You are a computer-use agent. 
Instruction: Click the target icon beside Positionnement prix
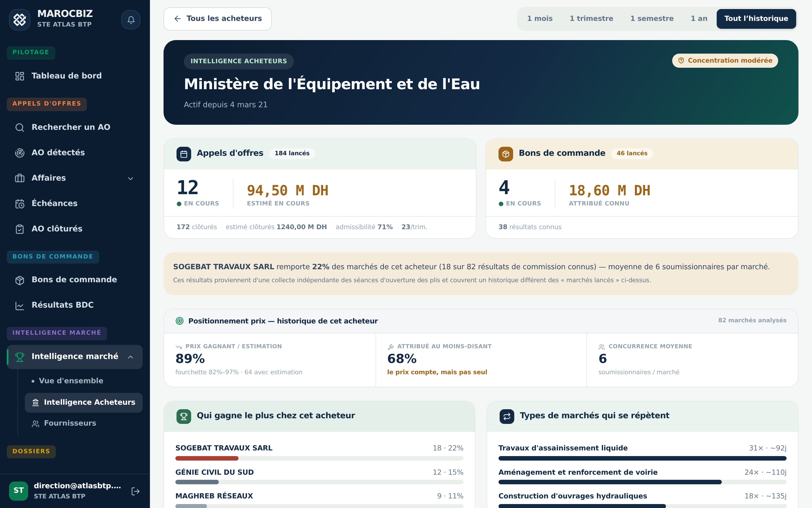pyautogui.click(x=180, y=321)
